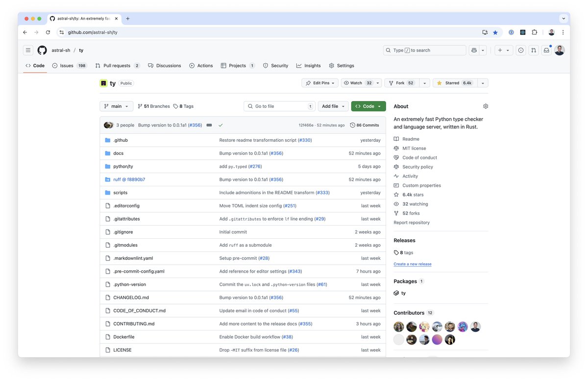The width and height of the screenshot is (588, 381).
Task: Expand the Copilot dropdown arrow
Action: (x=483, y=50)
